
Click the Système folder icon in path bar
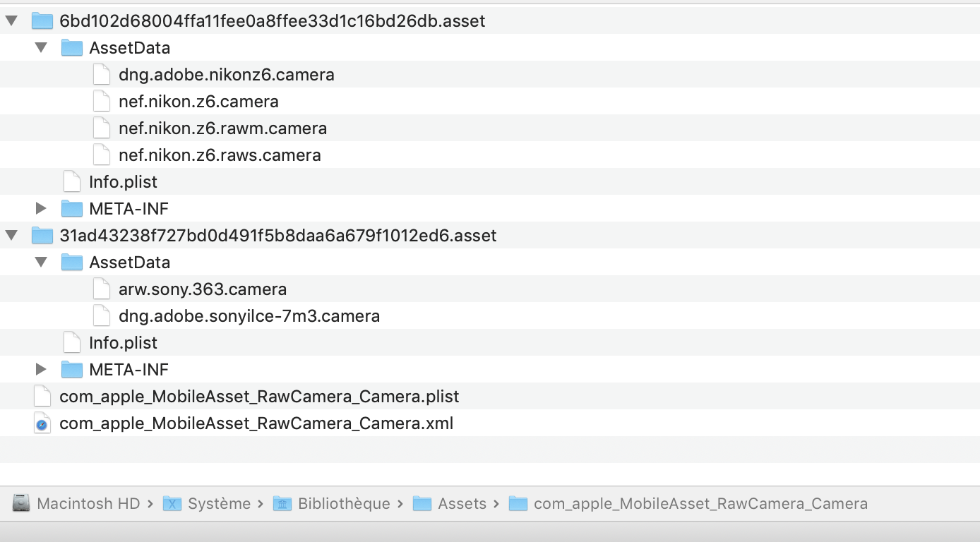[172, 504]
